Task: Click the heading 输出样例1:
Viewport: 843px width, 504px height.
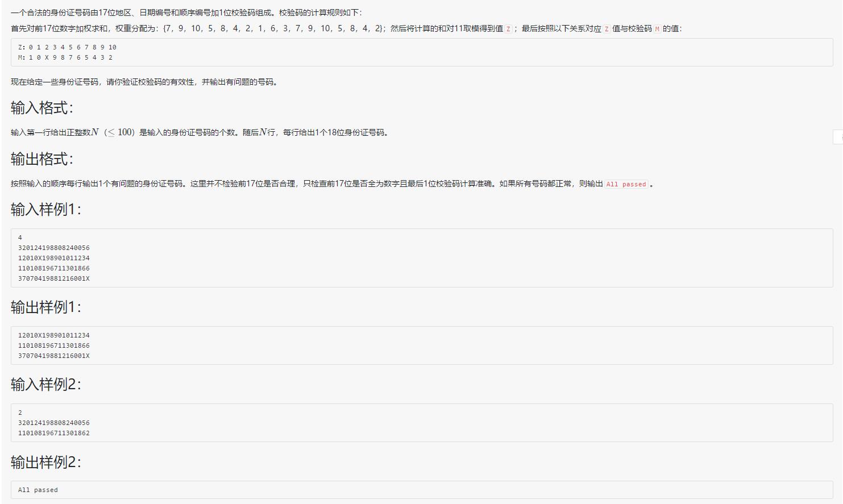Action: (46, 307)
